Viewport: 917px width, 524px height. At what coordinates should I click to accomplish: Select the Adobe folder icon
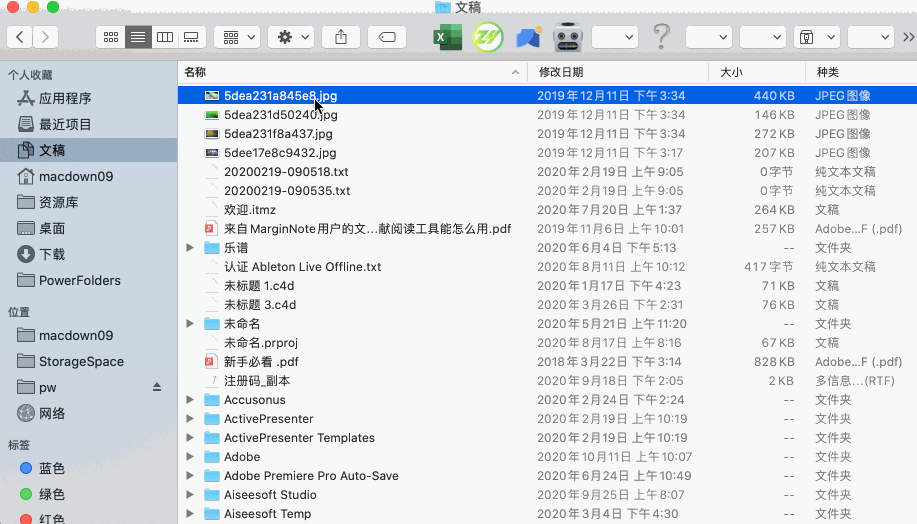pos(212,457)
